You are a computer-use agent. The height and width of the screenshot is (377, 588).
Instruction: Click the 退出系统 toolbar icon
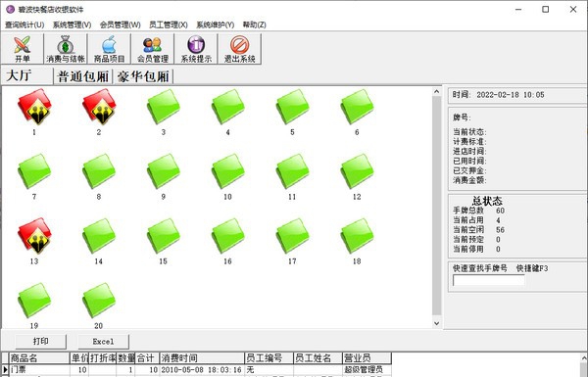(240, 49)
